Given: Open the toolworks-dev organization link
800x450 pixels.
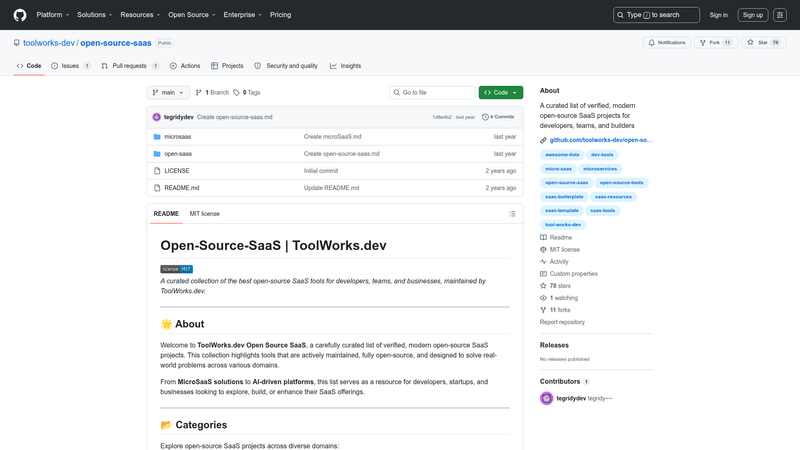Looking at the screenshot, I should tap(49, 43).
